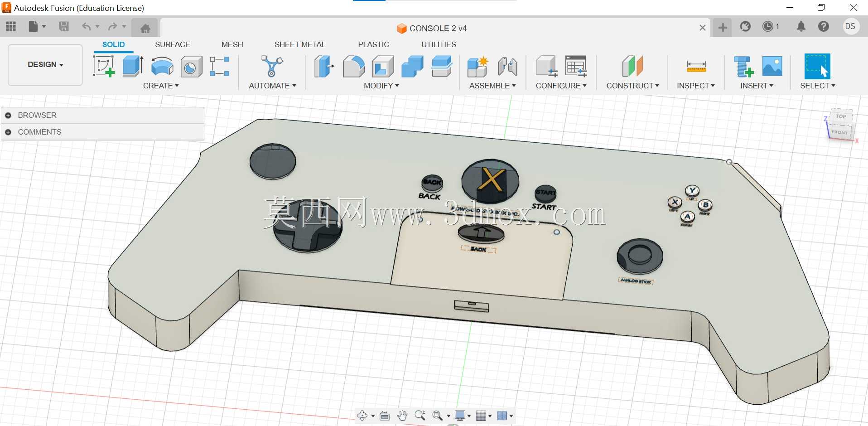Choose the Shell tool icon

(x=383, y=66)
